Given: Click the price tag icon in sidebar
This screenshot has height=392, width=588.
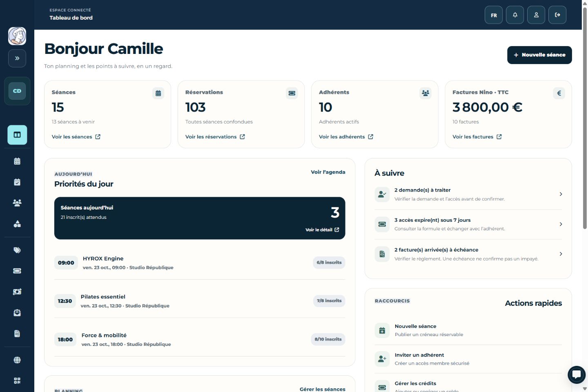Looking at the screenshot, I should 17,250.
